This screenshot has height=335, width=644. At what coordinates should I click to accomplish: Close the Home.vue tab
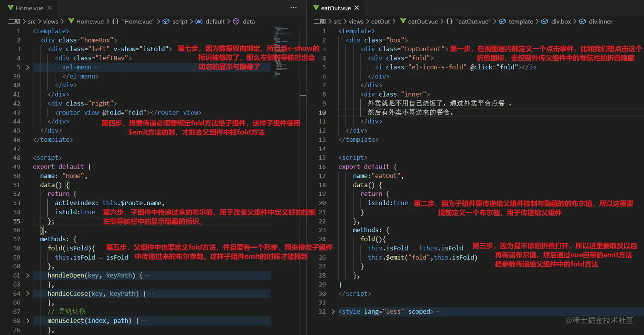click(x=50, y=8)
